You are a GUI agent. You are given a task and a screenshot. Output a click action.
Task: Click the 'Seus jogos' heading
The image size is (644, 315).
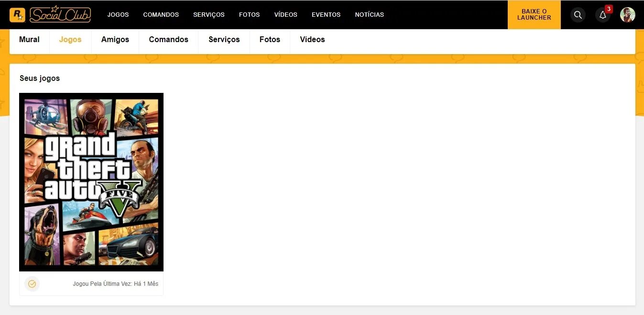point(40,79)
